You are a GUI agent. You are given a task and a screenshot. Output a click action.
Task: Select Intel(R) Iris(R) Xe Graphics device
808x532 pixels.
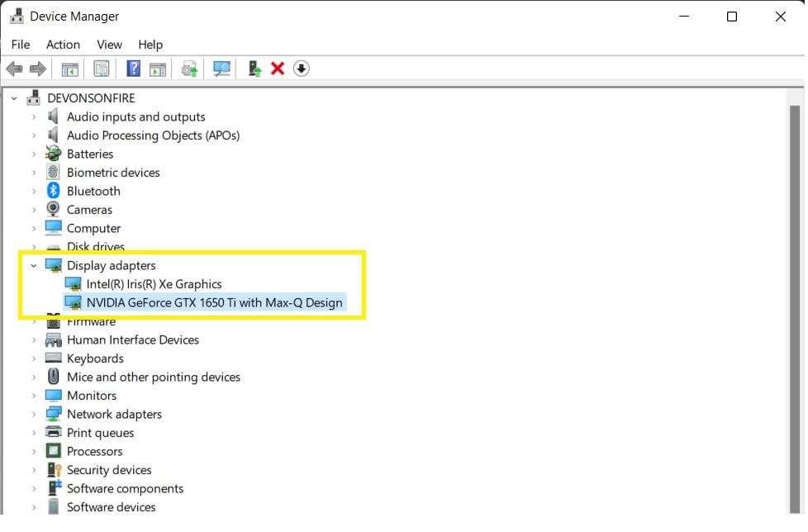tap(154, 284)
